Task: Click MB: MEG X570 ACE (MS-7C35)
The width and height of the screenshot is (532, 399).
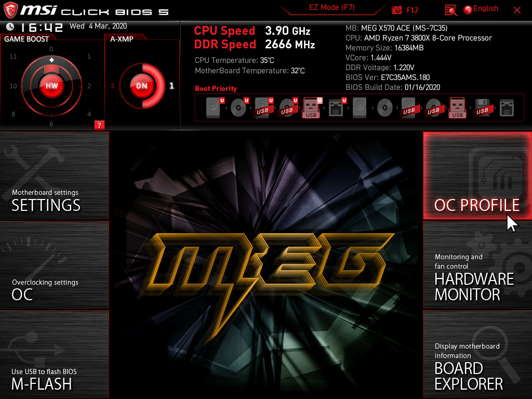Action: 396,28
